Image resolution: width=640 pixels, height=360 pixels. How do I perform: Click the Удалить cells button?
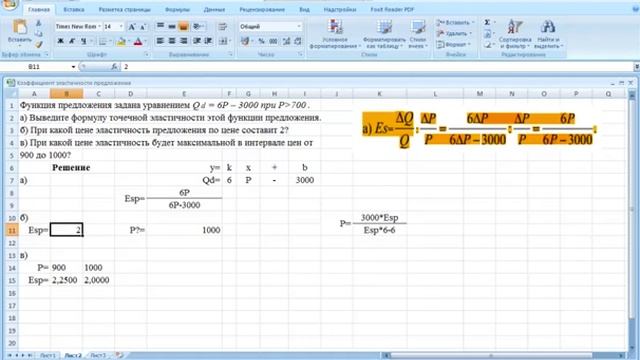[454, 33]
